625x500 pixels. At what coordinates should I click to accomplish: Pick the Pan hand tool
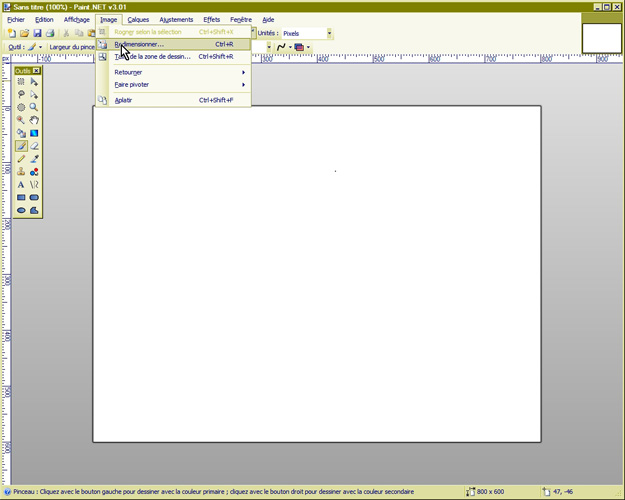point(34,120)
